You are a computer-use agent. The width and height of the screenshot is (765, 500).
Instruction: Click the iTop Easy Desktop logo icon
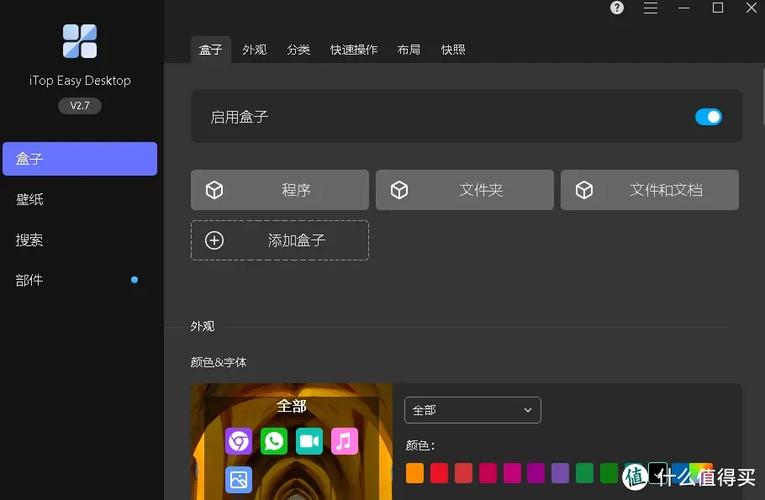click(80, 41)
